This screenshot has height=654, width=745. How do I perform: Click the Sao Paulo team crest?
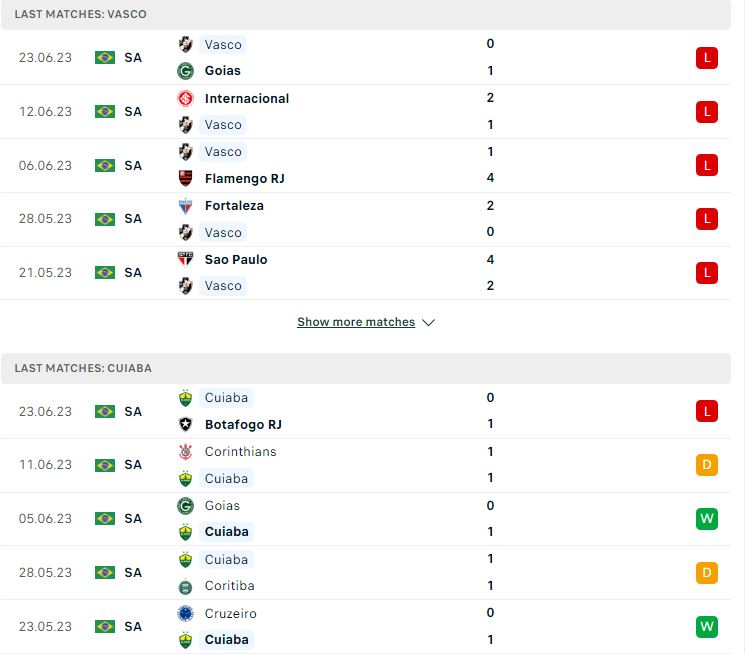pos(185,260)
